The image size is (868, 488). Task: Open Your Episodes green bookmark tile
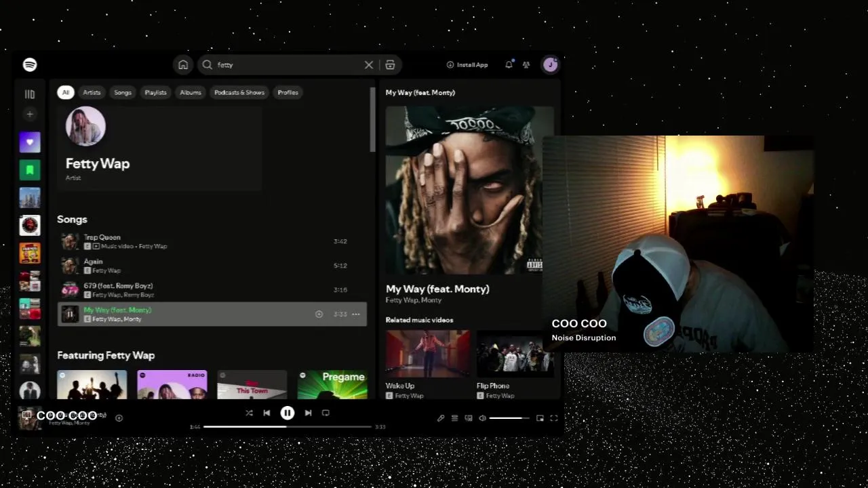click(x=30, y=170)
